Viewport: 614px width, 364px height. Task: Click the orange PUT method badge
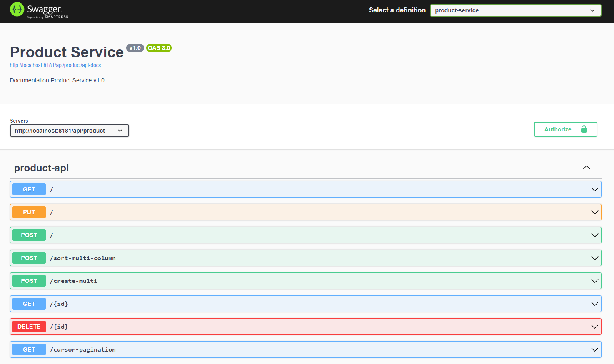29,212
